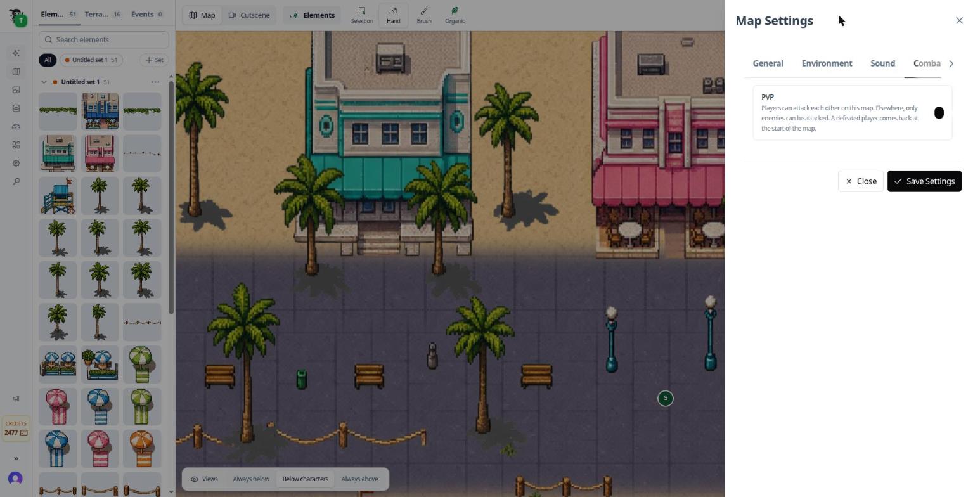
Task: Close Map Settings with the X icon
Action: [x=959, y=20]
